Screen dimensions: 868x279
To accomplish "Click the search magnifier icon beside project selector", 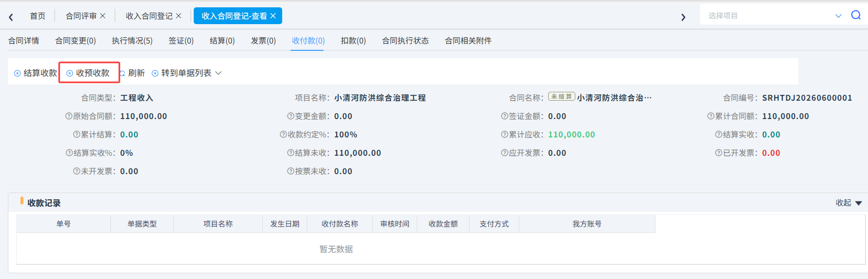I will point(856,15).
